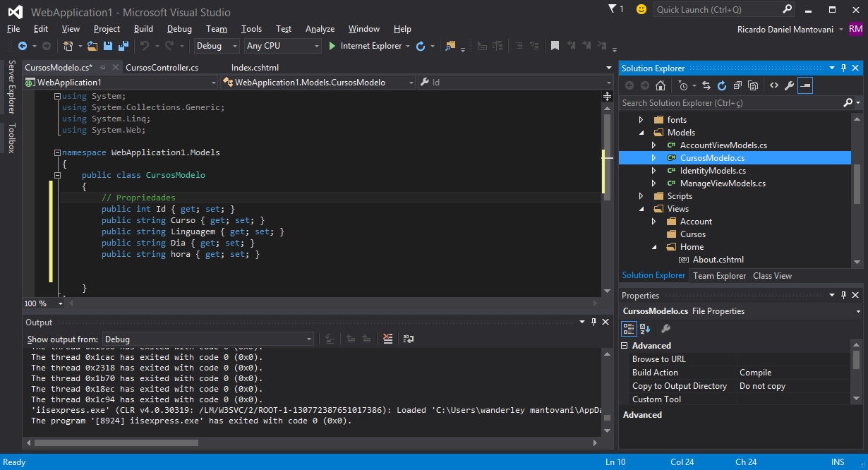The image size is (868, 470).
Task: Open the Any CPU platform dropdown
Action: (282, 46)
